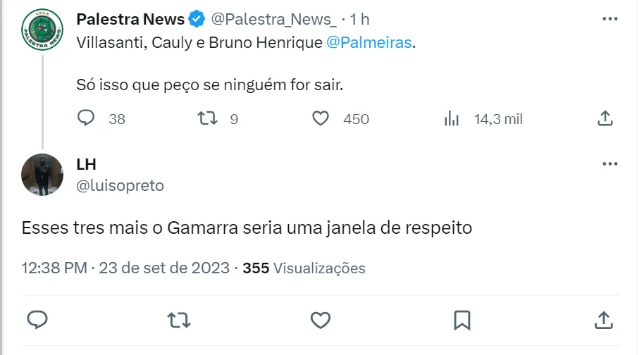
Task: Click the Palestra News display name
Action: (130, 19)
